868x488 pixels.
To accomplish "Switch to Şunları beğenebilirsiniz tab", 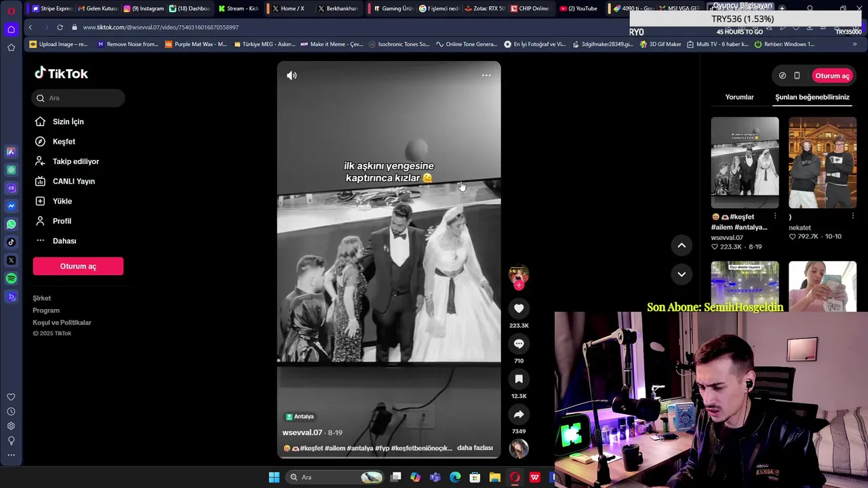I will (x=812, y=97).
